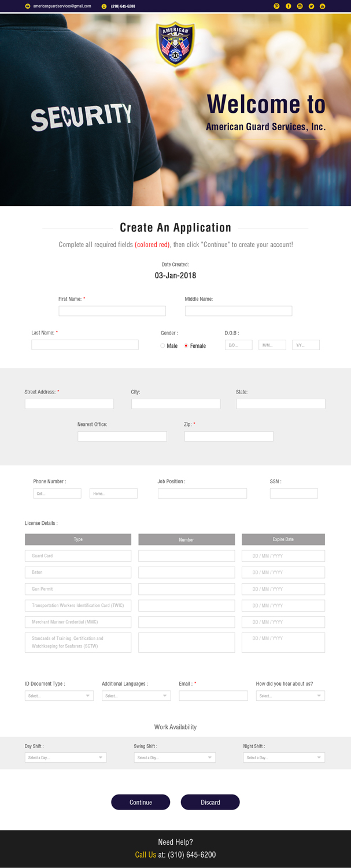Click the 03-Jan-2018 date created text

point(175,276)
